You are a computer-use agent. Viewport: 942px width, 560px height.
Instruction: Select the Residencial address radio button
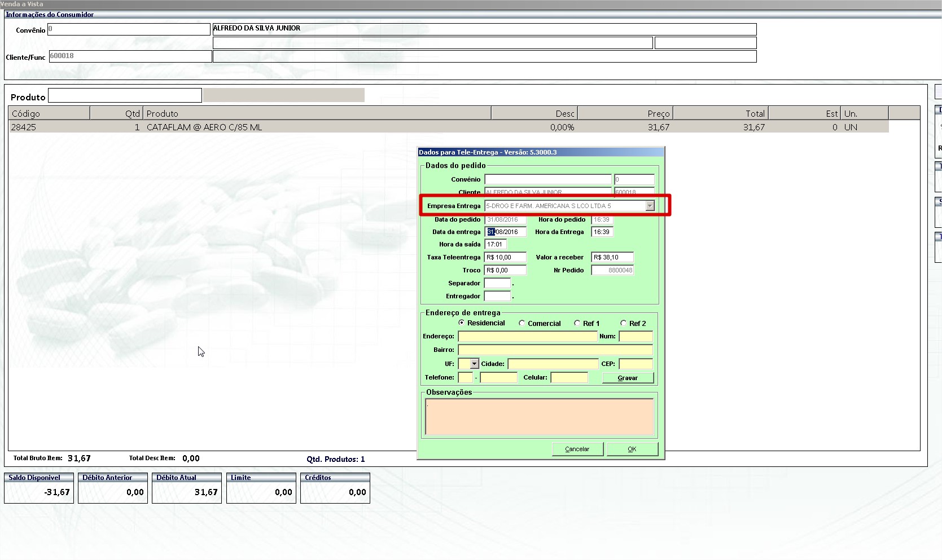[462, 323]
